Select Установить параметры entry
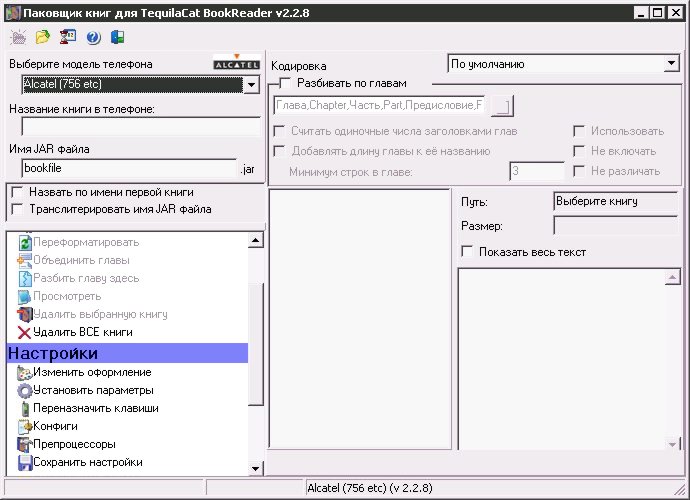This screenshot has height=500, width=690. (x=93, y=390)
